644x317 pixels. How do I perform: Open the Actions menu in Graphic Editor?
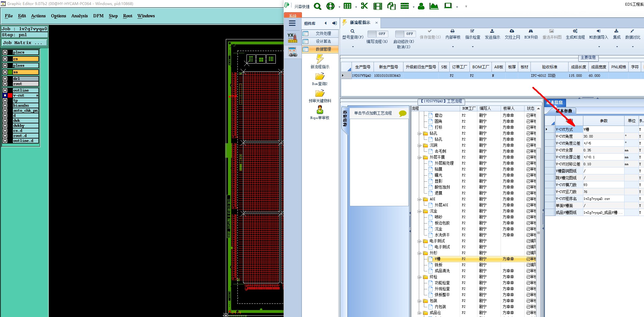[38, 16]
